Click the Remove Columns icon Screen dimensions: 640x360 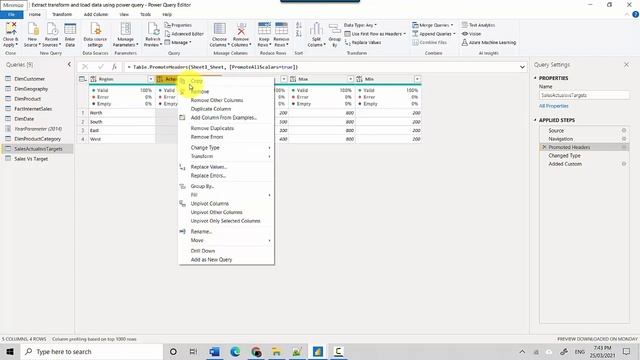(241, 34)
